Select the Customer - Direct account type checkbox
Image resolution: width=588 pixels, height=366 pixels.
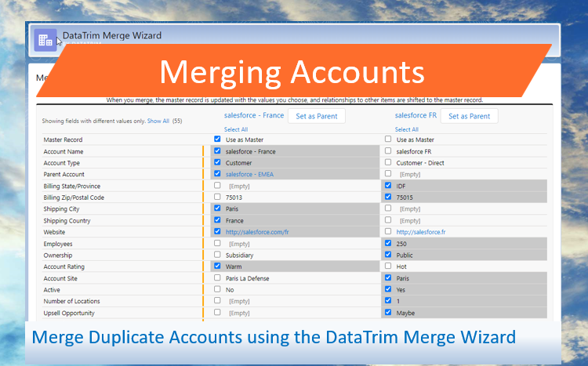tap(389, 163)
